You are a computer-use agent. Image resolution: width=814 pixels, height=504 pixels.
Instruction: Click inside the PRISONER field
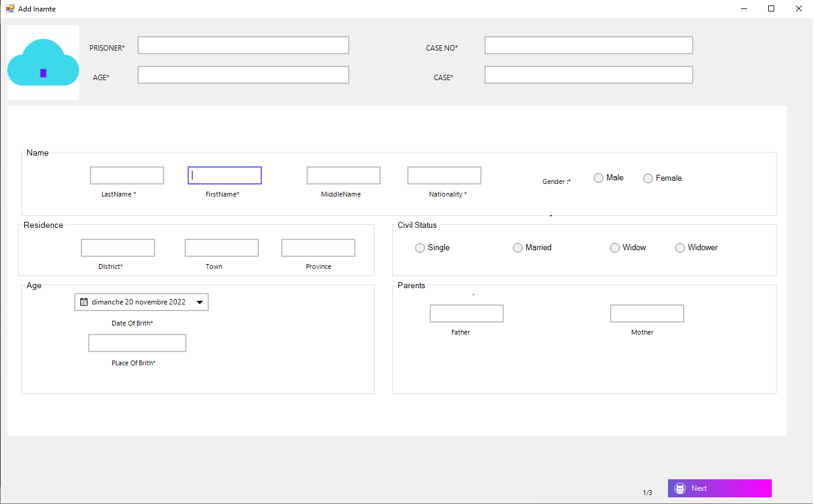click(243, 45)
